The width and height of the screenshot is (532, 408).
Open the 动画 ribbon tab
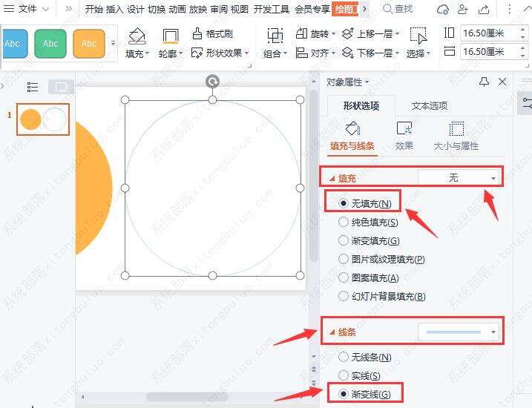(x=177, y=9)
